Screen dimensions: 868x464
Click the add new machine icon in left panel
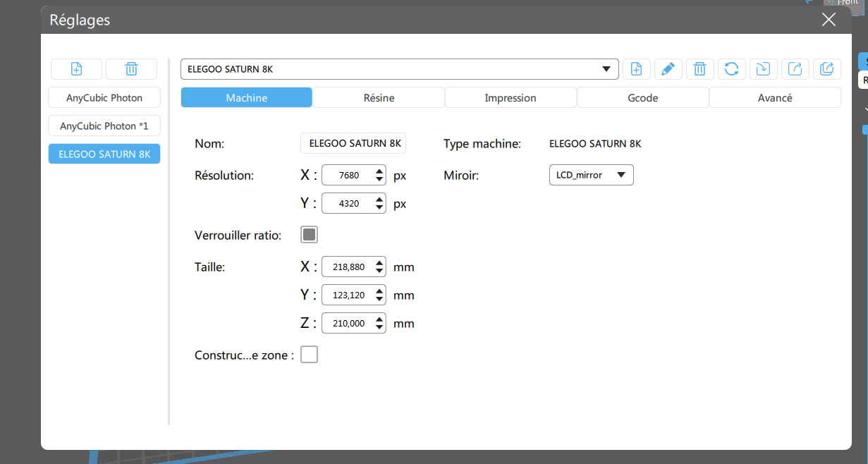click(x=77, y=69)
